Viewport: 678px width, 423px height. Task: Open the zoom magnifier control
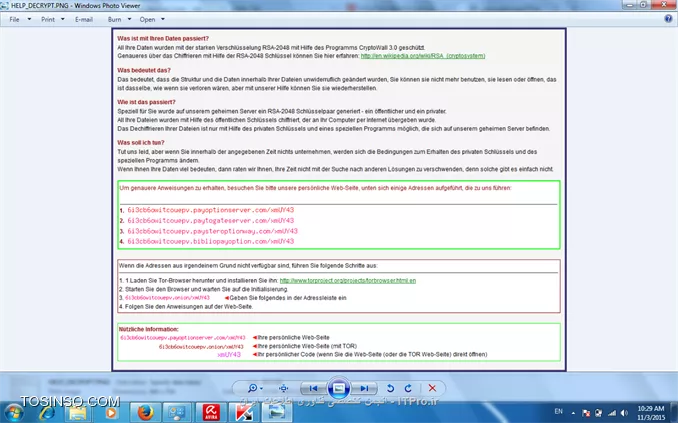tap(254, 388)
